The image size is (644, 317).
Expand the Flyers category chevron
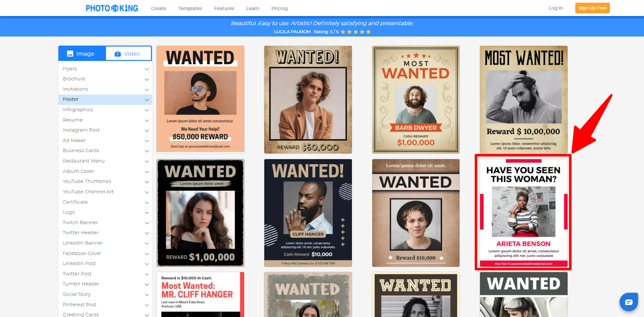(x=147, y=69)
